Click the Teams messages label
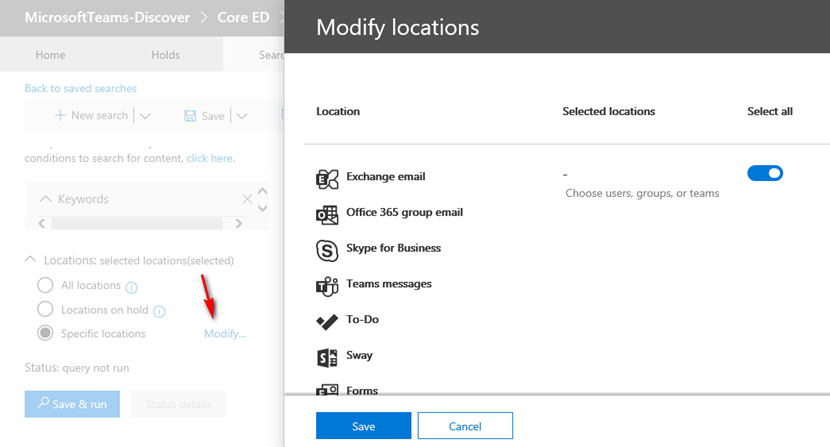Screen dimensions: 830x447 [389, 284]
